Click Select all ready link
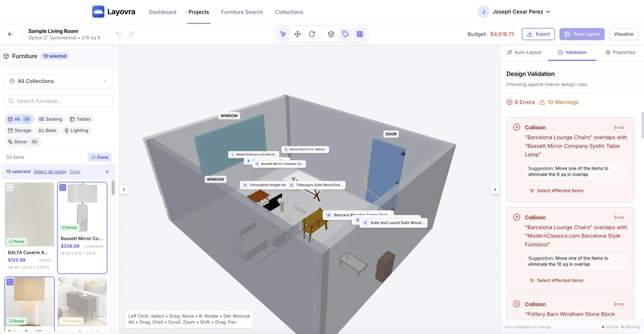Image resolution: width=644 pixels, height=334 pixels. pos(50,172)
